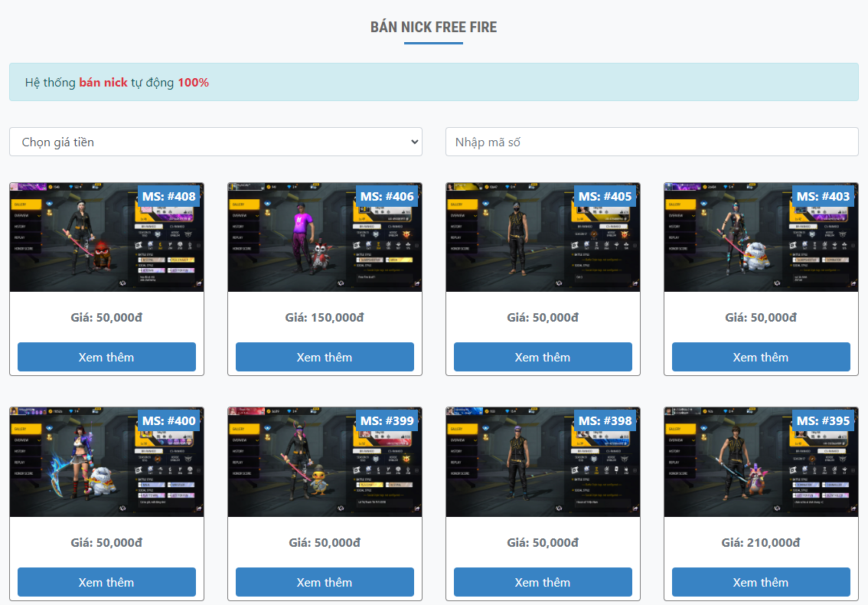Select price text 'Giá: 150,000đ'
This screenshot has width=868, height=605.
point(325,318)
